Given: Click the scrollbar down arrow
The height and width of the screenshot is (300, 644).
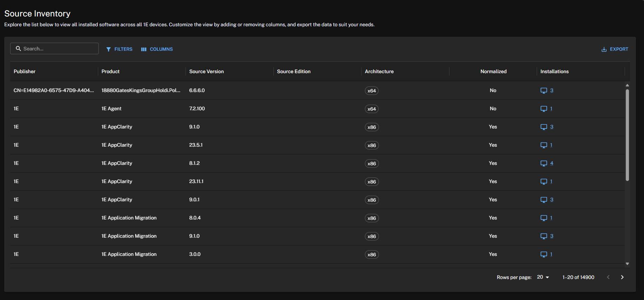Looking at the screenshot, I should 627,264.
